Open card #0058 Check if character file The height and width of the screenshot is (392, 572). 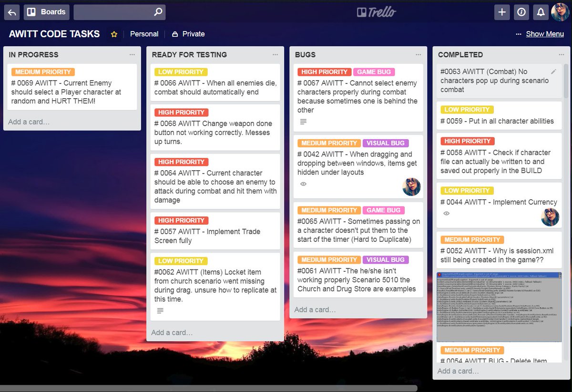[x=499, y=156]
